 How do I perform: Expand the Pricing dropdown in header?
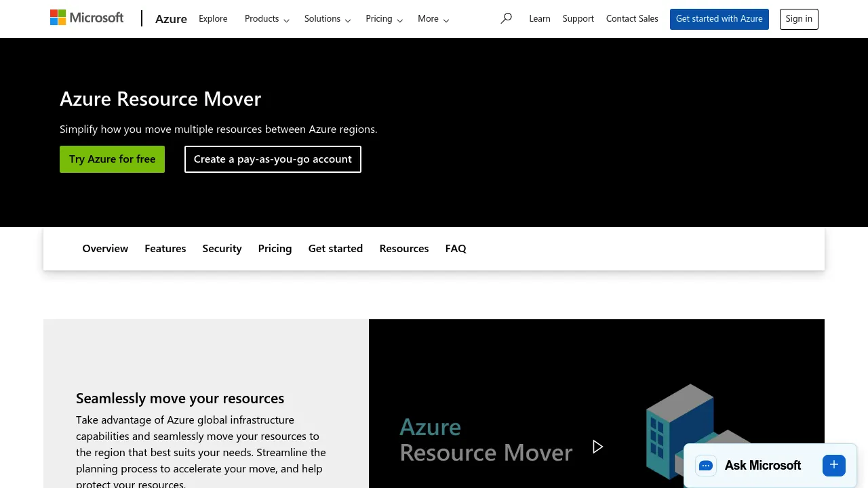tap(384, 19)
